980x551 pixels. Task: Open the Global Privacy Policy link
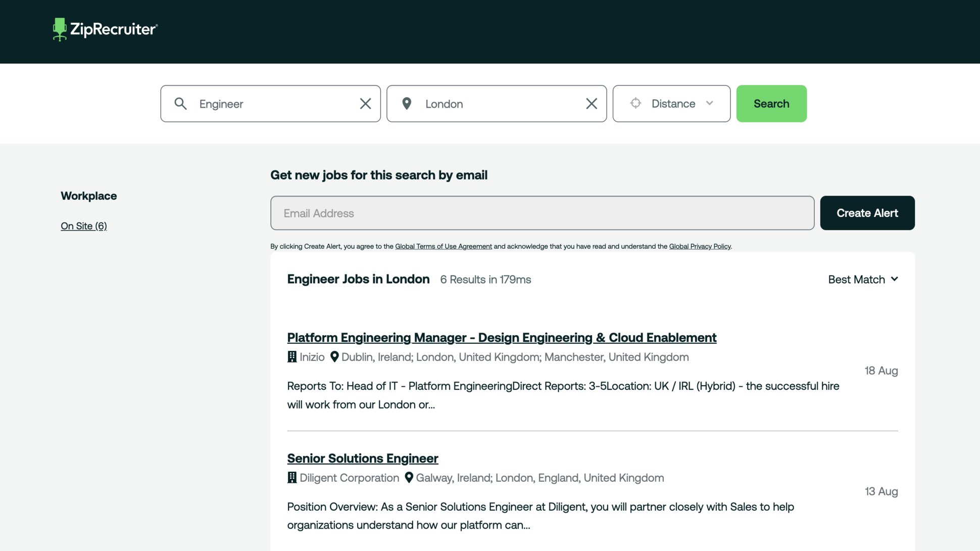(x=700, y=246)
